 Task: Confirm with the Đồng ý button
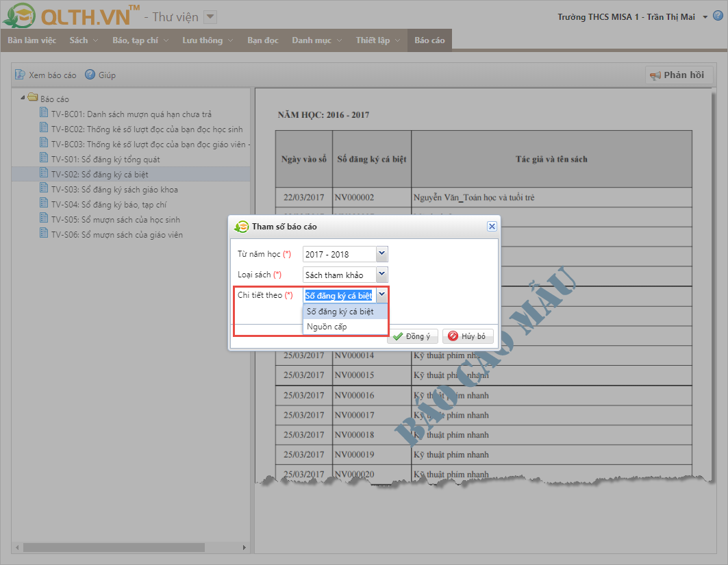point(412,336)
